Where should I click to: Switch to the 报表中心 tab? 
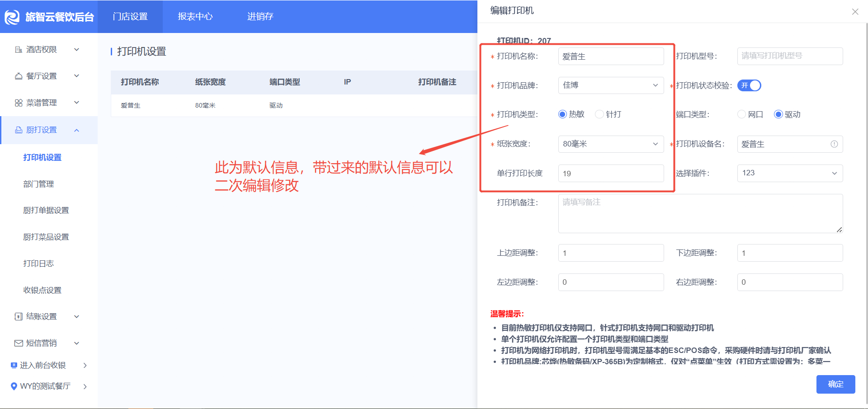pyautogui.click(x=195, y=17)
